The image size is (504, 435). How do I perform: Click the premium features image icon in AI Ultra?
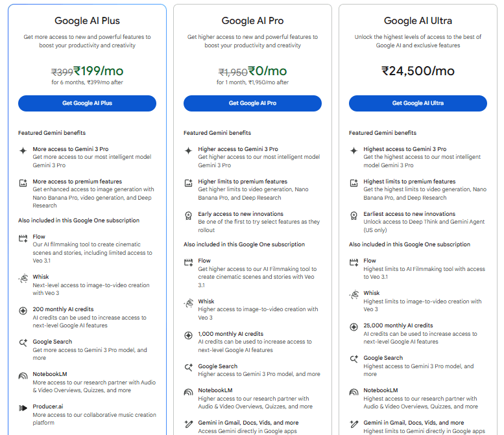pos(354,183)
